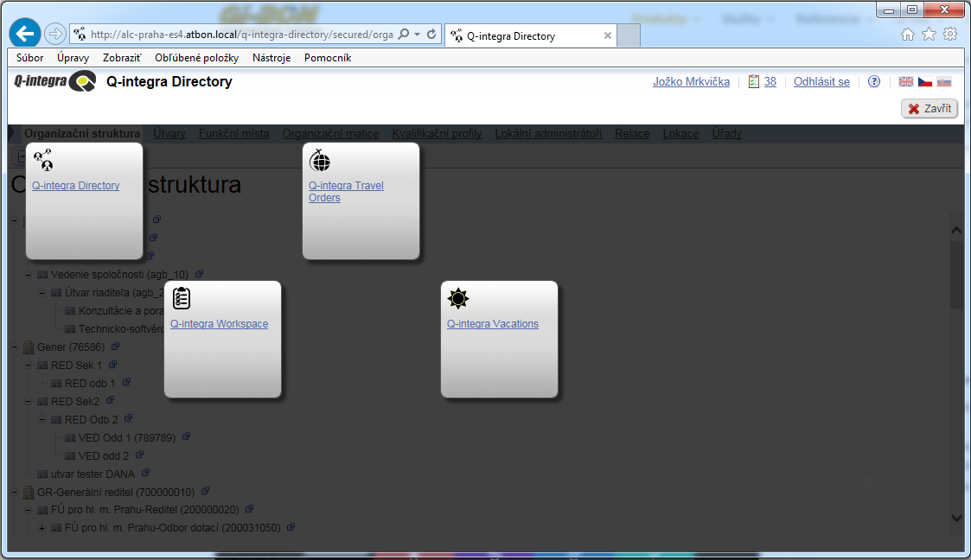Click the Q-integra Directory people icon tile
The width and height of the screenshot is (971, 560).
click(43, 160)
